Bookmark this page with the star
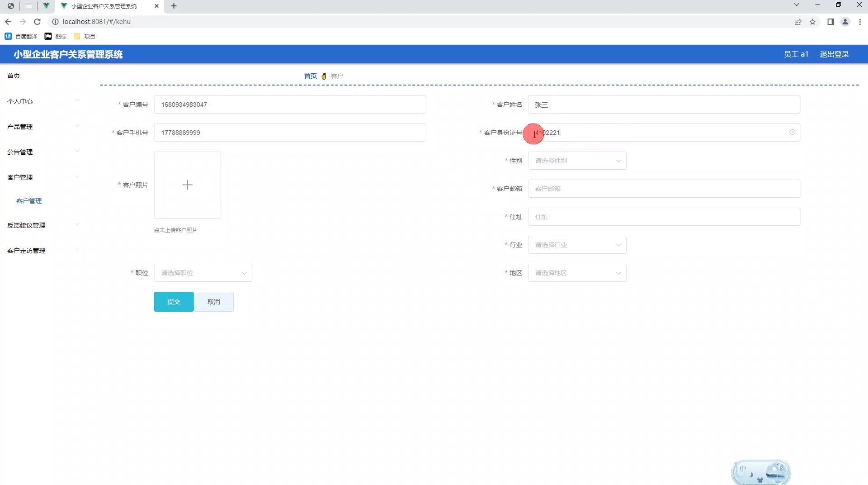Image resolution: width=868 pixels, height=485 pixels. click(812, 22)
